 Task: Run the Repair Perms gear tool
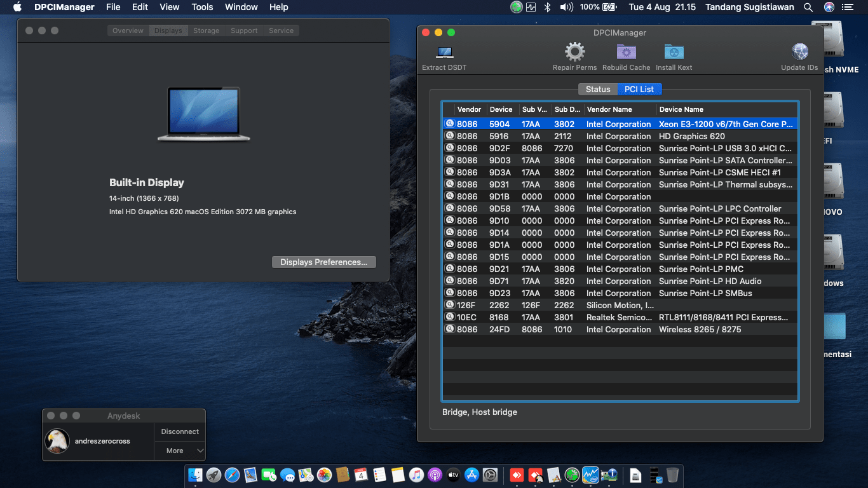[574, 51]
